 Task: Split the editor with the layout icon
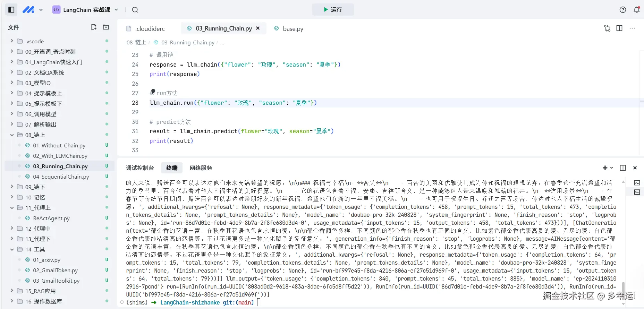(x=619, y=28)
